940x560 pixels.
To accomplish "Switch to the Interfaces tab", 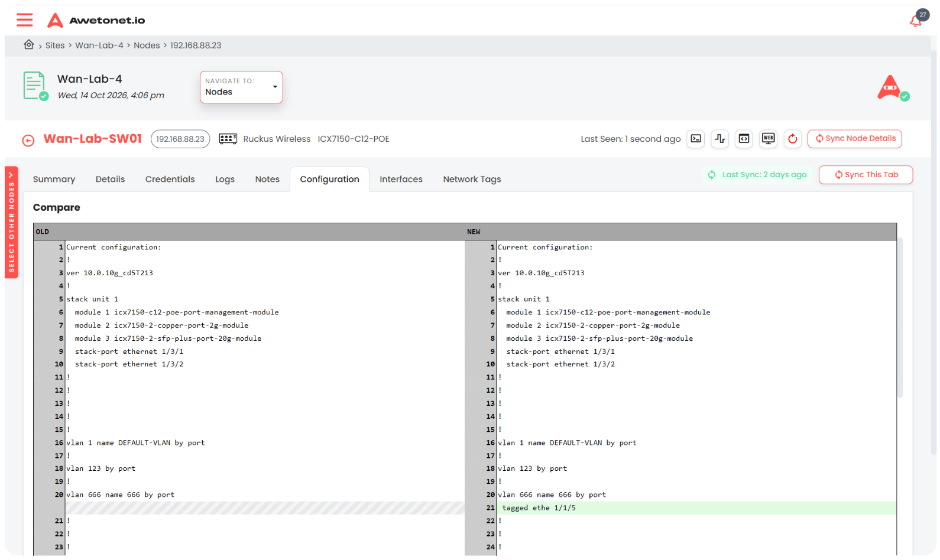I will 401,180.
